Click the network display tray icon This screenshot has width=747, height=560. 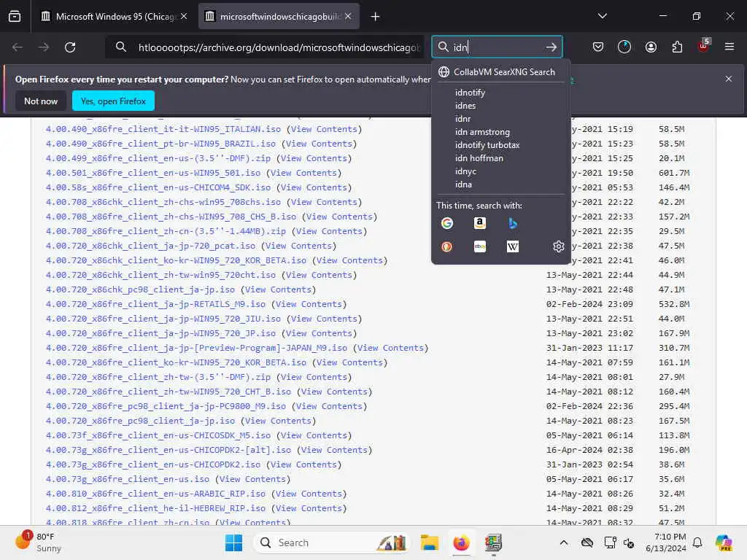tap(609, 542)
